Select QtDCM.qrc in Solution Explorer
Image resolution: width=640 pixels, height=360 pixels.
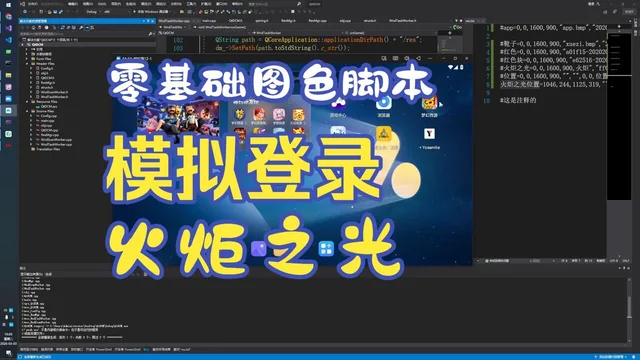click(x=49, y=107)
